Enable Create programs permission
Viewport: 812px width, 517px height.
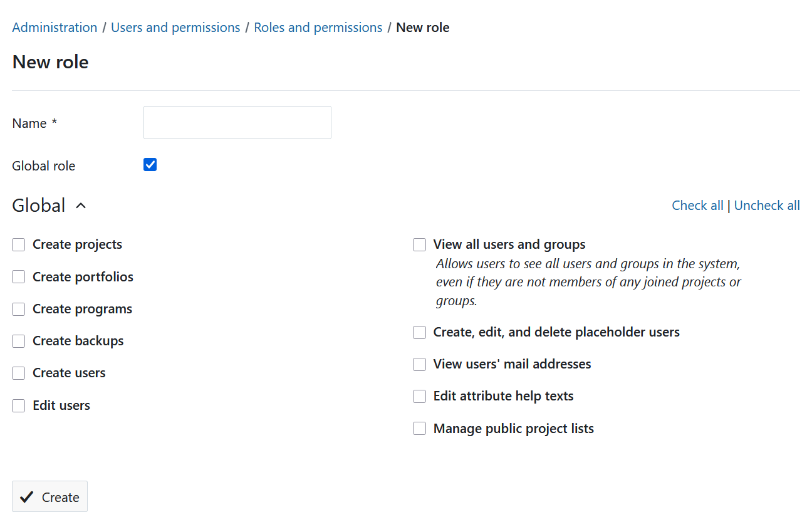18,309
